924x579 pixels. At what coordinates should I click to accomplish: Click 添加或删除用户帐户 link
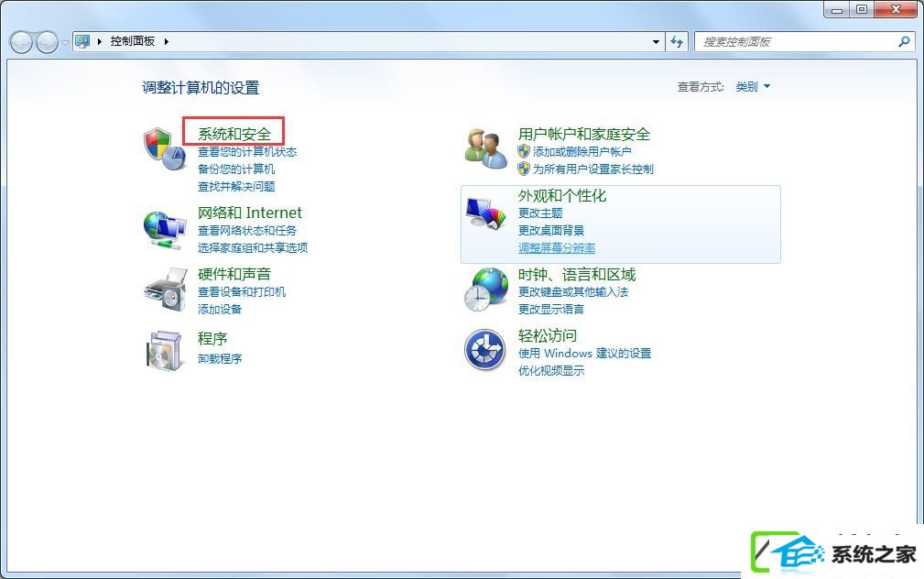pyautogui.click(x=582, y=151)
